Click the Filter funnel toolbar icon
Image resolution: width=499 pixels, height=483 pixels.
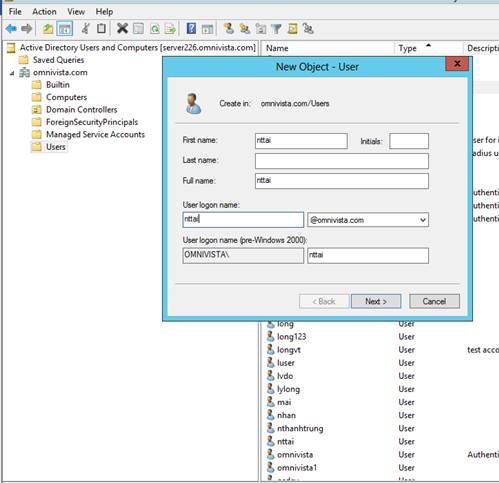coord(276,29)
